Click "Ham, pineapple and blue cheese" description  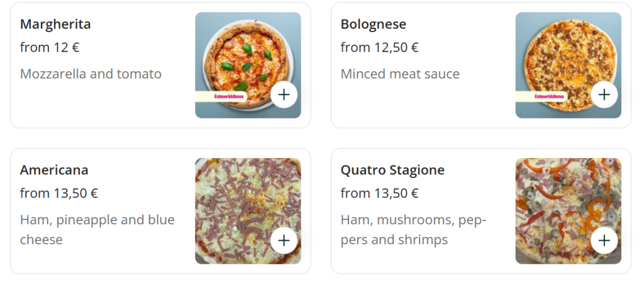pos(97,230)
